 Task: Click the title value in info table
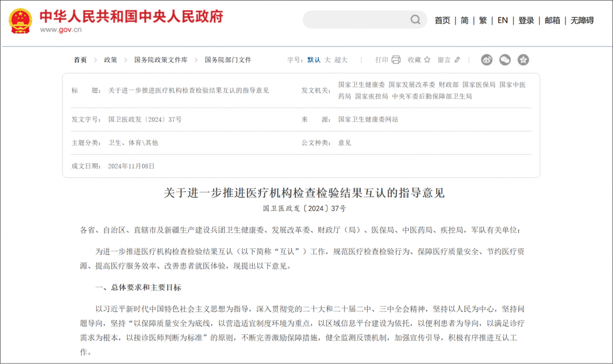(188, 91)
